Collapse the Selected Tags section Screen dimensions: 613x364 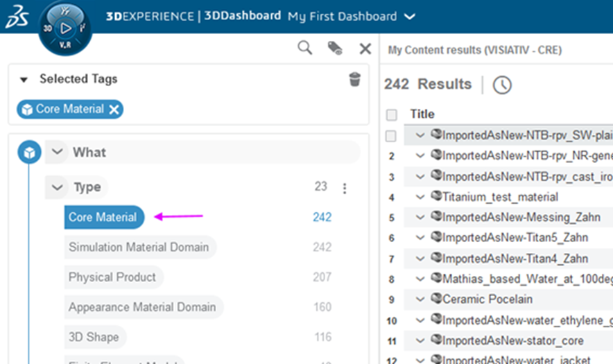24,80
